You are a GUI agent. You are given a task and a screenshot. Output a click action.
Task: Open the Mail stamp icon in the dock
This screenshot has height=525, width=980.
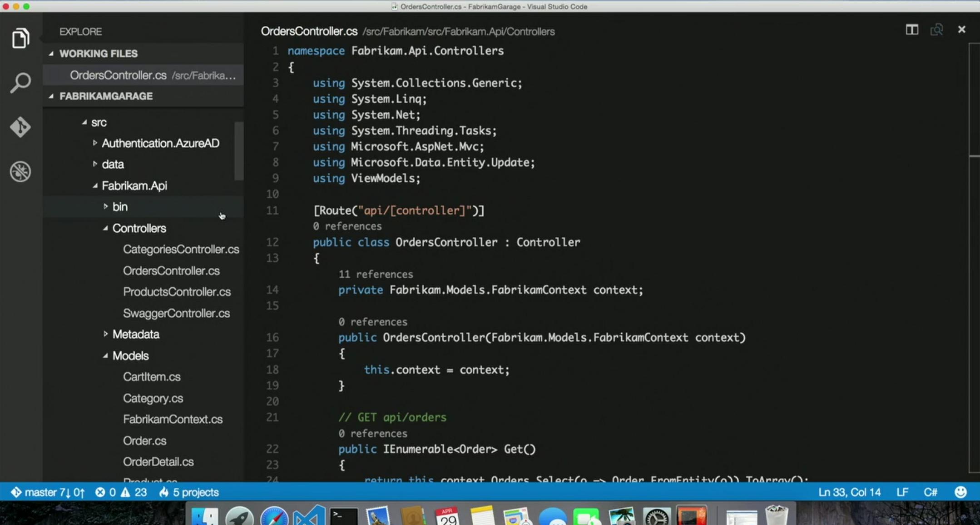click(378, 516)
